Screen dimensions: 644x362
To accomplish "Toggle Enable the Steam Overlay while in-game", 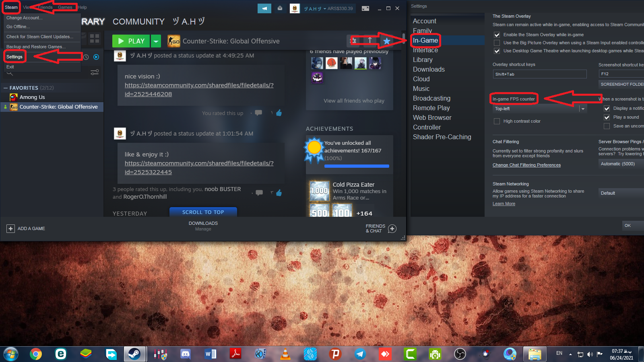I will tap(497, 35).
